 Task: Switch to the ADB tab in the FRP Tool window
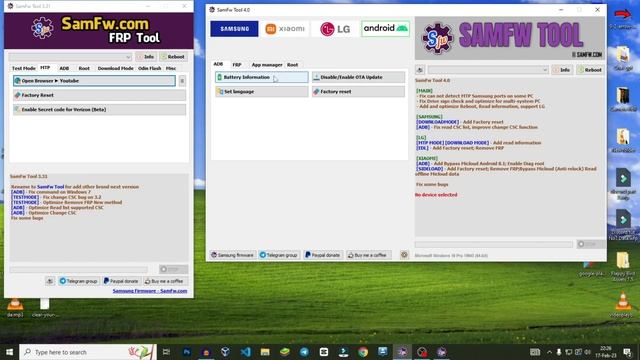64,68
